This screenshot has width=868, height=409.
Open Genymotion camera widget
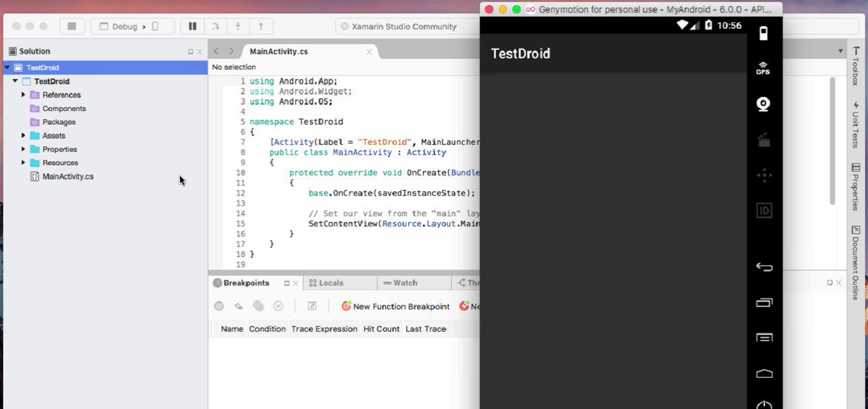pos(764,104)
